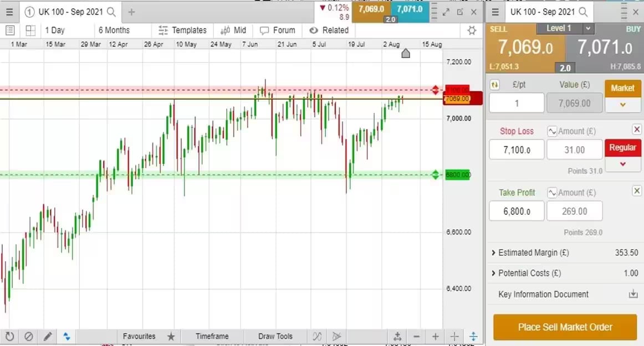
Task: Zoom in using the plus icon
Action: (435, 336)
